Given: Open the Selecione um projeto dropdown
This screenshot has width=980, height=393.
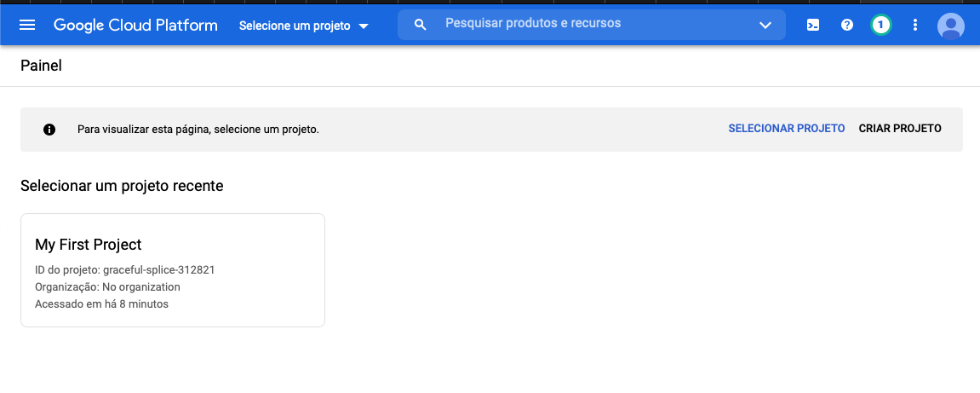Looking at the screenshot, I should pos(304,26).
